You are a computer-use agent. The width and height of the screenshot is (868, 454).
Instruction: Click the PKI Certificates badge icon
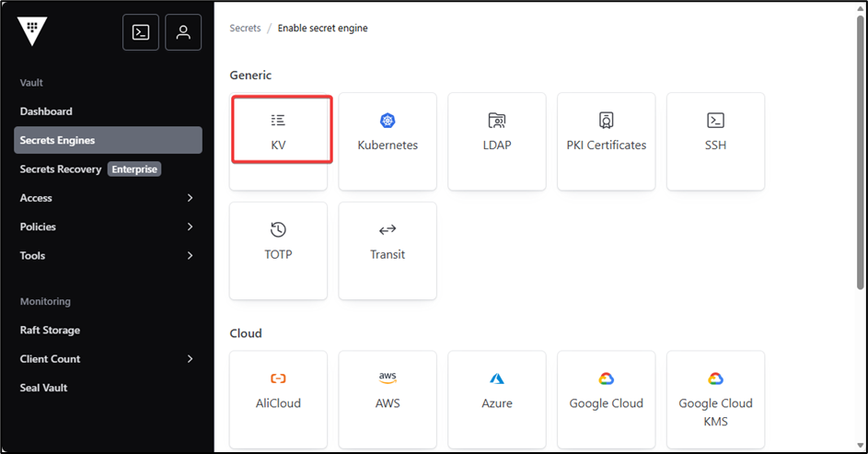(x=607, y=120)
